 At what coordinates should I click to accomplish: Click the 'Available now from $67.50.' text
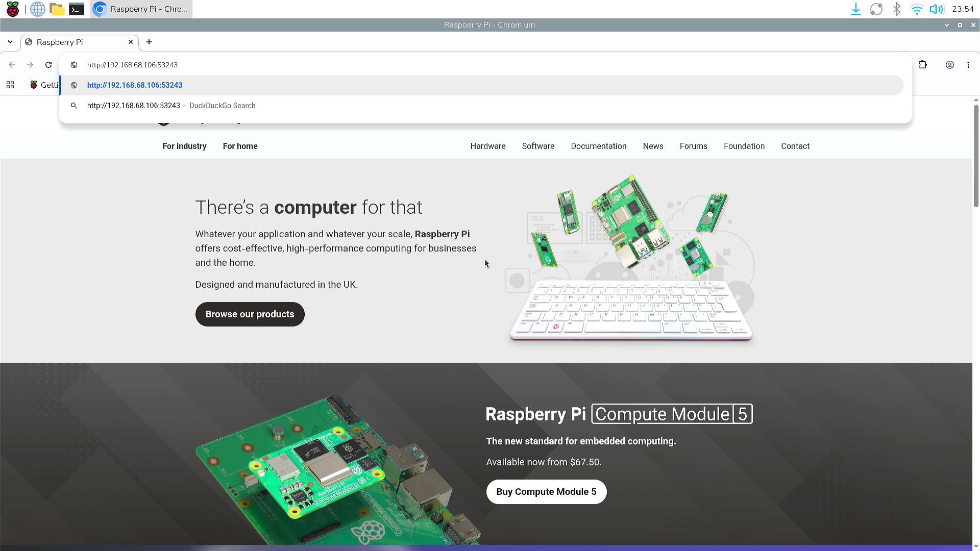(544, 462)
